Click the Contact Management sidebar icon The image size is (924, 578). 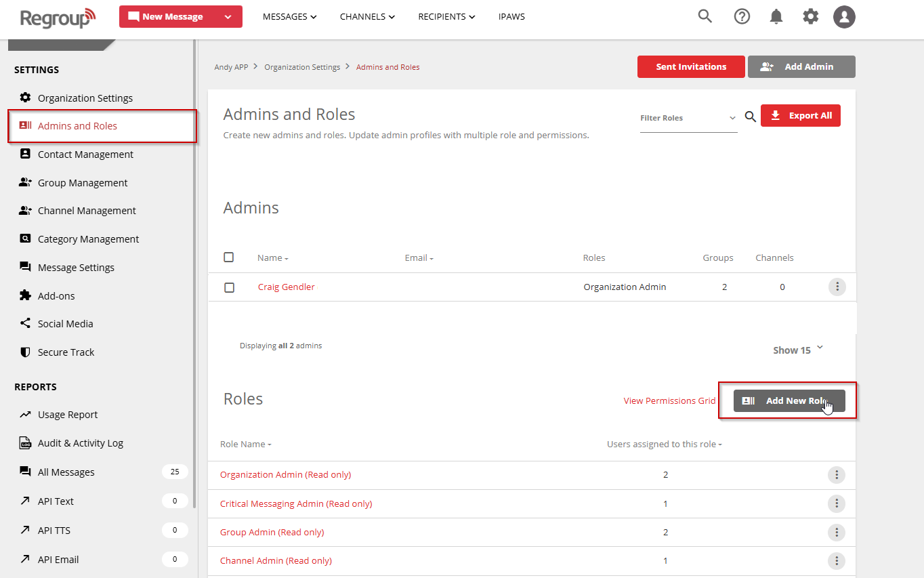pyautogui.click(x=25, y=154)
